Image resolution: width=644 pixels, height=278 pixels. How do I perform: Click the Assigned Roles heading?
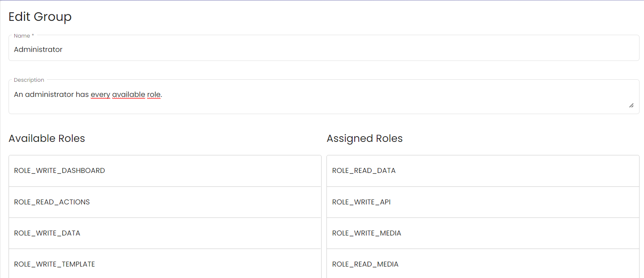click(364, 139)
